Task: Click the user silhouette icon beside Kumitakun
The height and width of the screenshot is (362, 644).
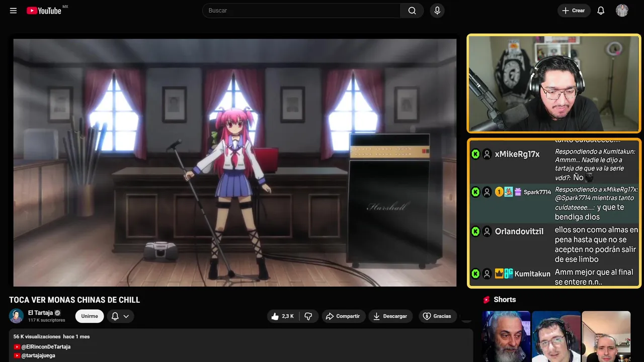Action: [x=487, y=274]
